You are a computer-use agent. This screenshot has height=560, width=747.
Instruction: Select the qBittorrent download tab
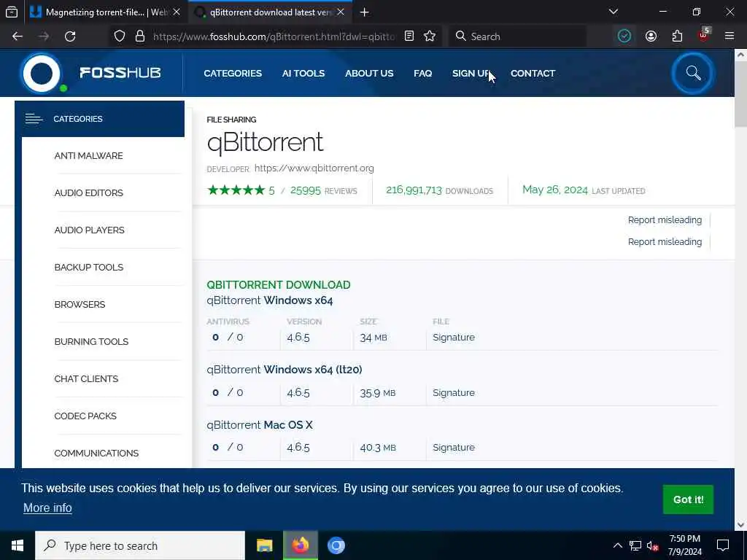point(270,12)
